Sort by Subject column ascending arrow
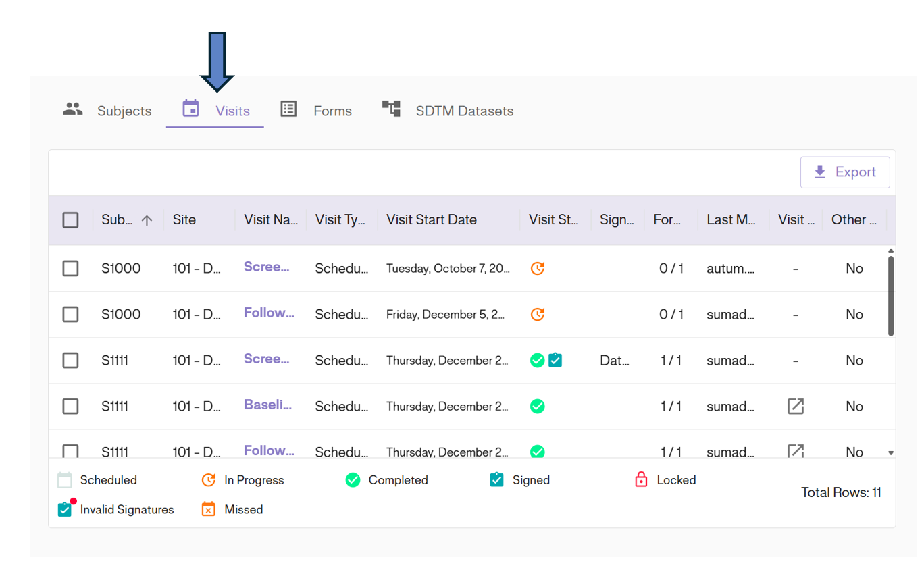Image resolution: width=924 pixels, height=572 pixels. 147,220
